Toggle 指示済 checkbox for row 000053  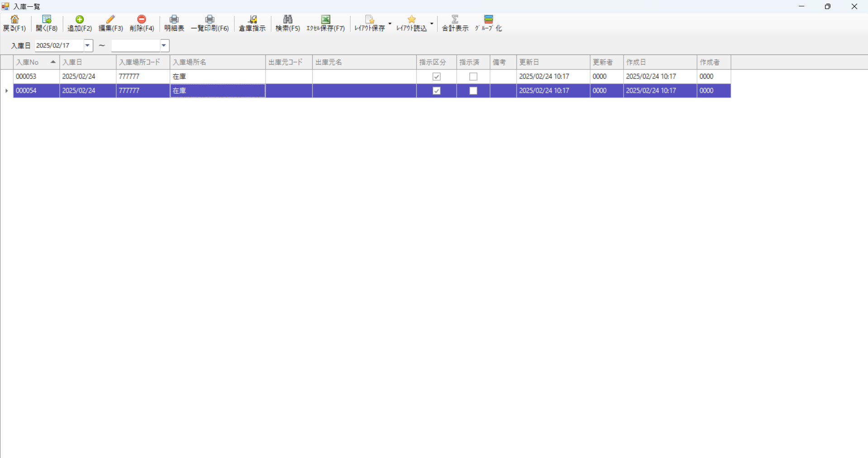[x=473, y=77]
